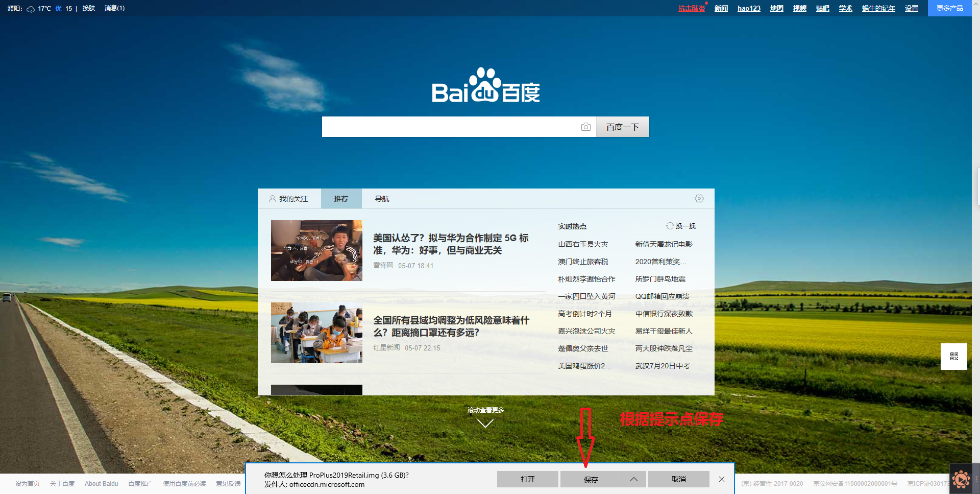Click 保存 to save the file
The height and width of the screenshot is (494, 980).
591,479
